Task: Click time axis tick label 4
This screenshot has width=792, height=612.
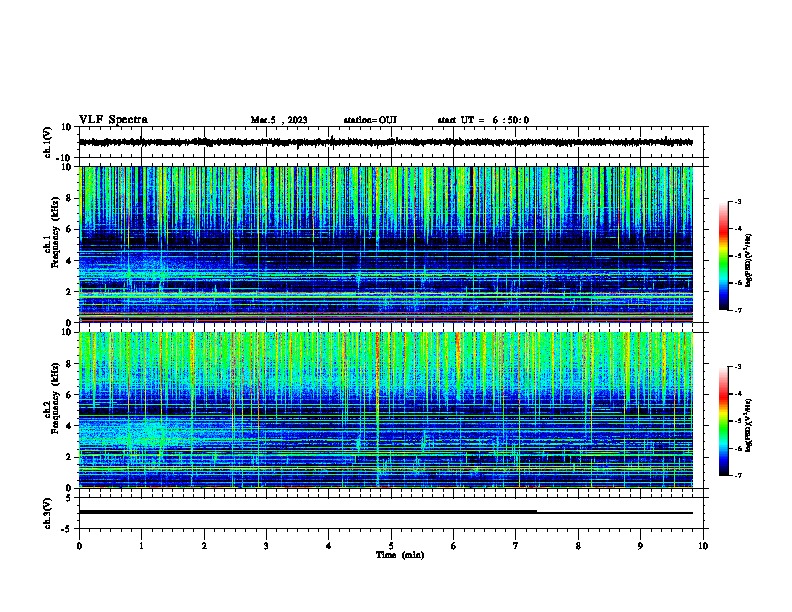Action: pyautogui.click(x=329, y=545)
